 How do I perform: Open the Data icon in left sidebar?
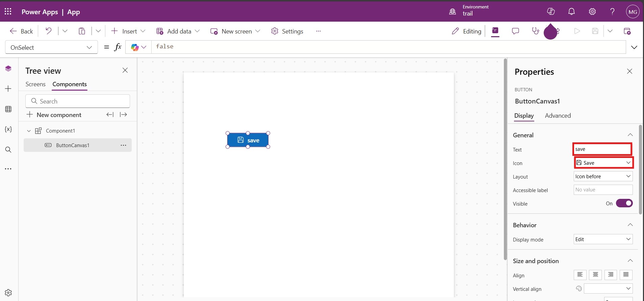point(8,109)
